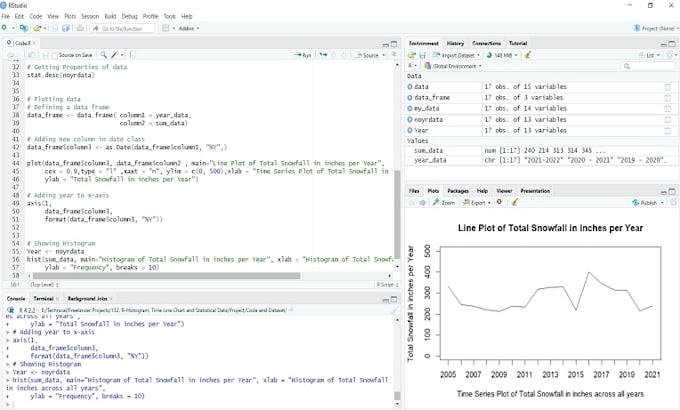Image resolution: width=680 pixels, height=410 pixels.
Task: Click the Environment search field
Action: (648, 66)
